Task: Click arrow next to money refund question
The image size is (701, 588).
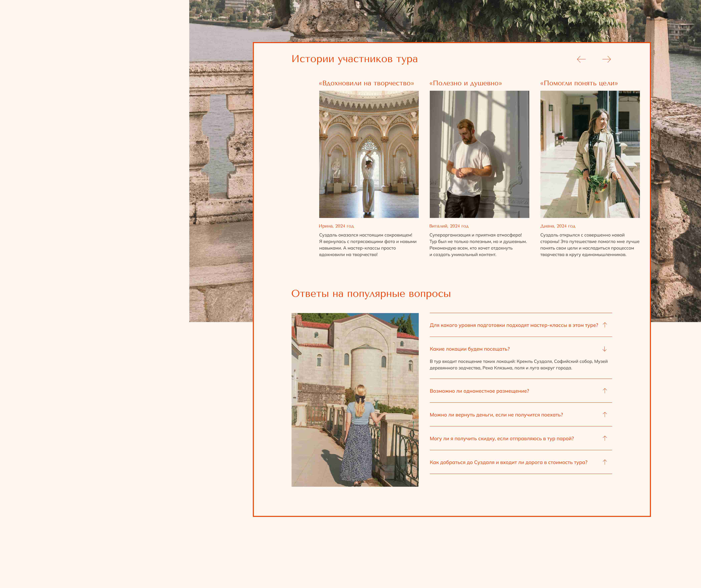Action: 605,414
